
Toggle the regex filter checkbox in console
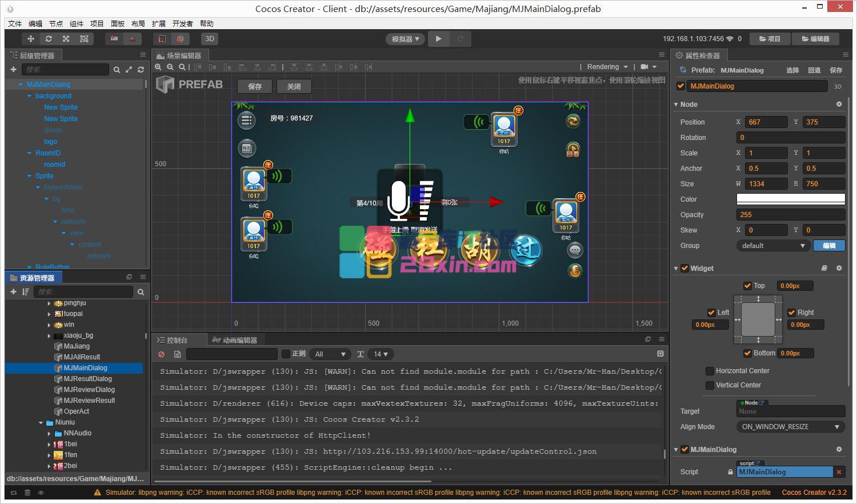click(x=286, y=354)
